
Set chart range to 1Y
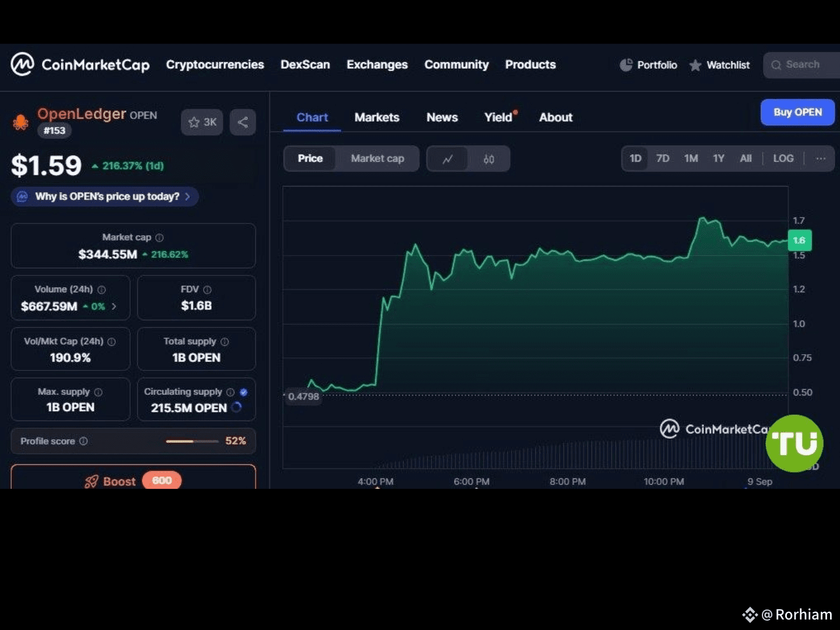719,158
